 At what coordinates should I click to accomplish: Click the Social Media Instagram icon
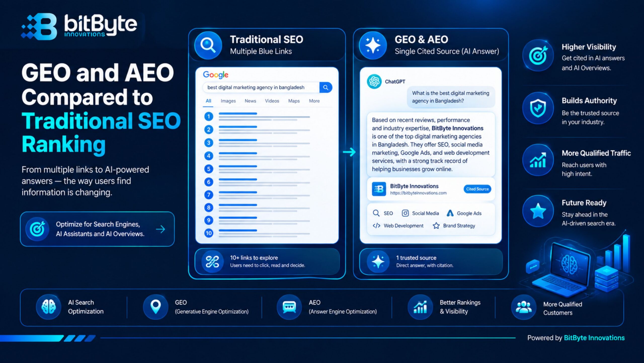pos(405,213)
